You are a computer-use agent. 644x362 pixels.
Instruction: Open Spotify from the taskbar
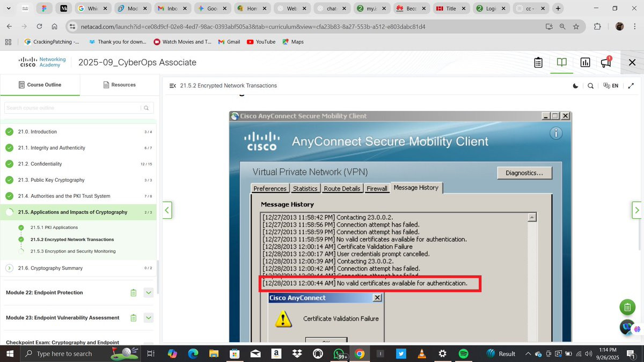click(463, 353)
